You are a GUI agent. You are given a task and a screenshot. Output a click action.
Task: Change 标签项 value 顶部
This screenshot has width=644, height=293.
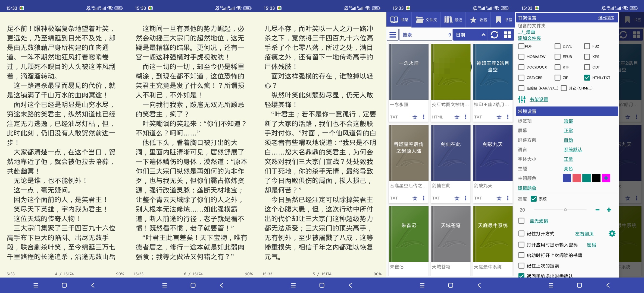coord(568,121)
